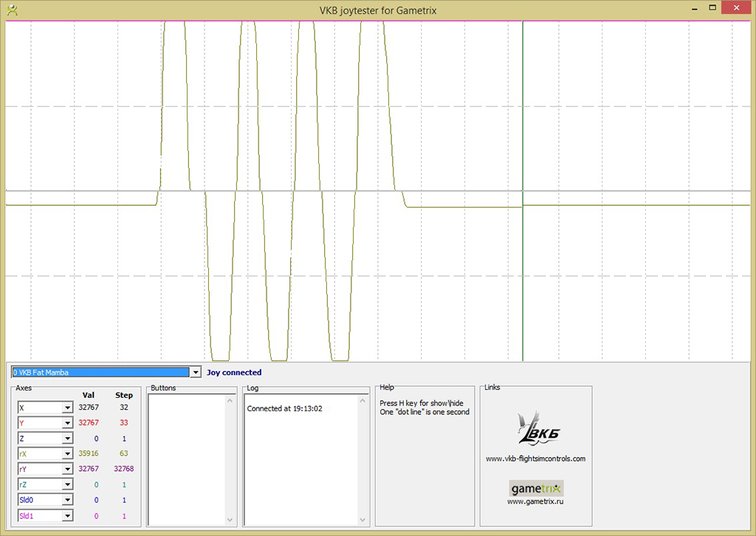This screenshot has height=536, width=756.
Task: Click the rX step value 63
Action: click(x=124, y=453)
